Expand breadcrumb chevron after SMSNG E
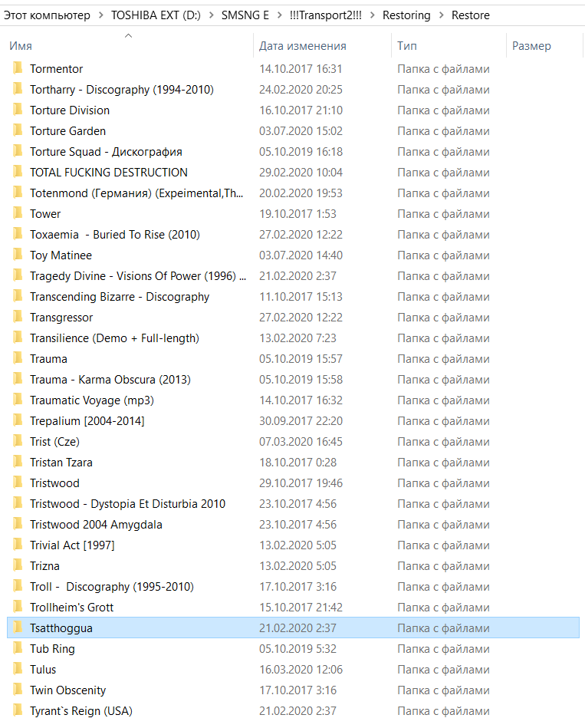585x728 pixels. (x=279, y=15)
